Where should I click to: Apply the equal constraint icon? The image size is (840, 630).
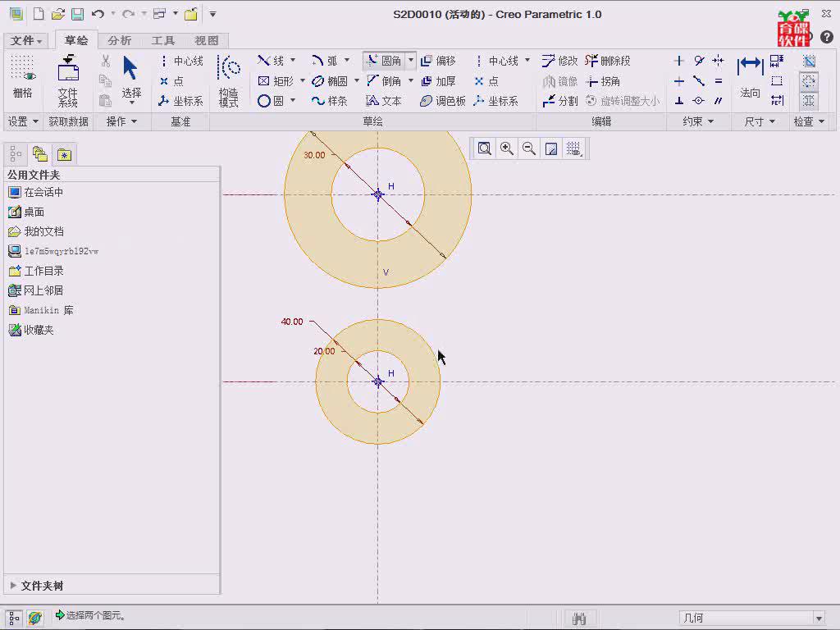pos(719,81)
